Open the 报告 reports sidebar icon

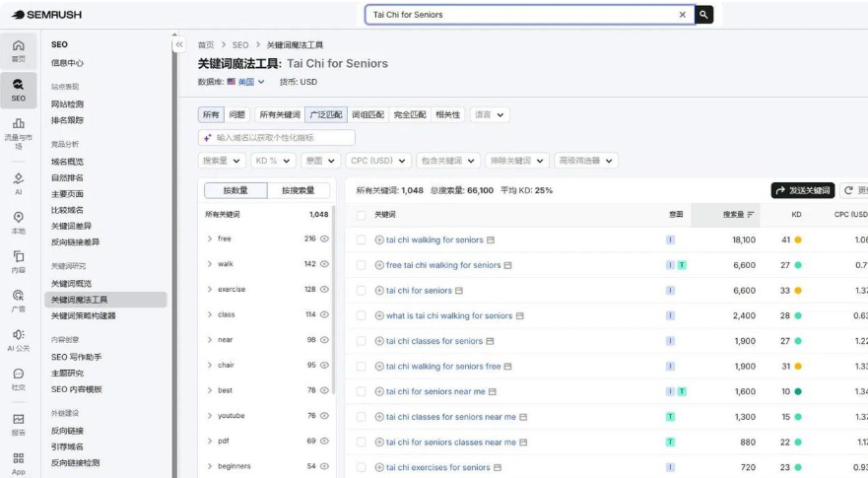click(19, 424)
